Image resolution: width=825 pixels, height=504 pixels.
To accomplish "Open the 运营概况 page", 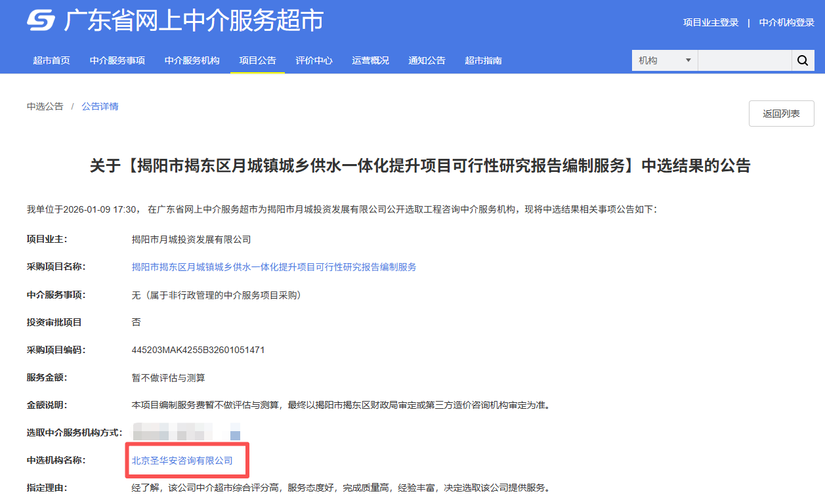I will (370, 60).
